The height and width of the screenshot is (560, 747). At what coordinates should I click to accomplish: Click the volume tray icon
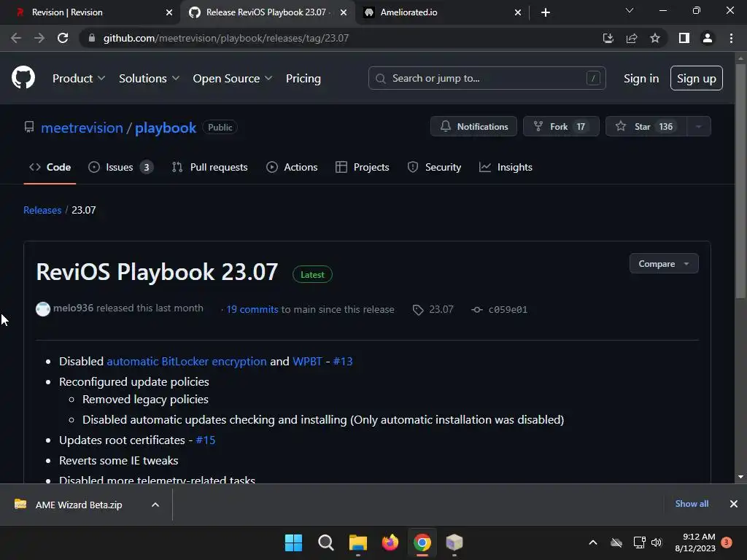tap(657, 542)
